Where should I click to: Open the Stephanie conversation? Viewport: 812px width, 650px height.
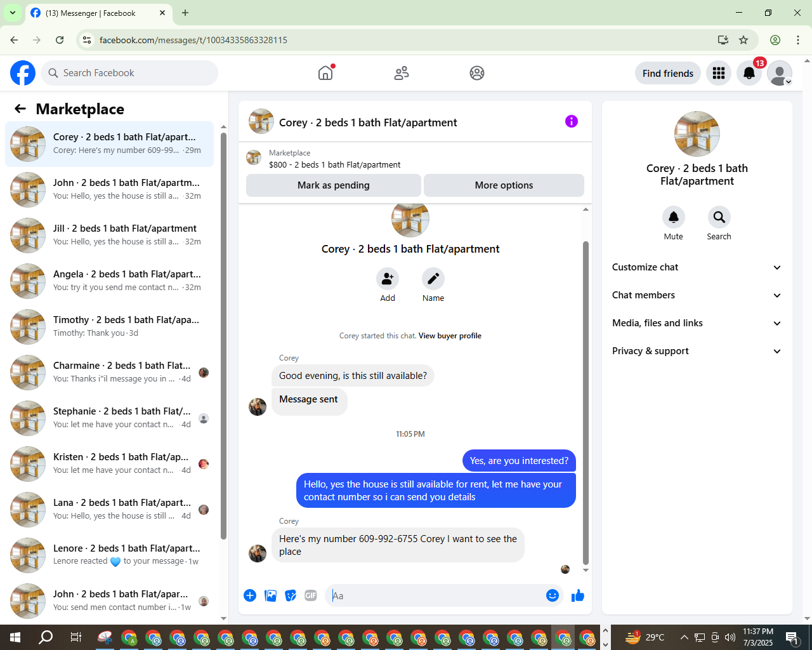tap(109, 418)
